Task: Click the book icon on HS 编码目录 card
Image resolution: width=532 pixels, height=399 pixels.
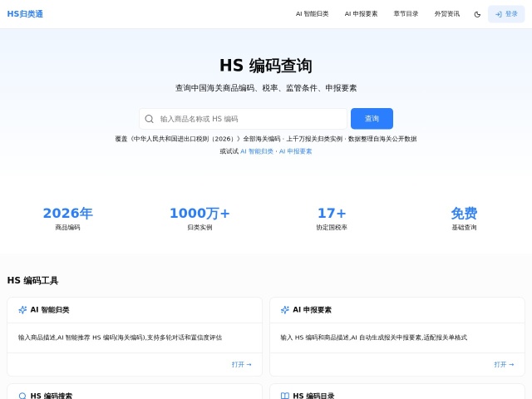Action: (x=284, y=396)
